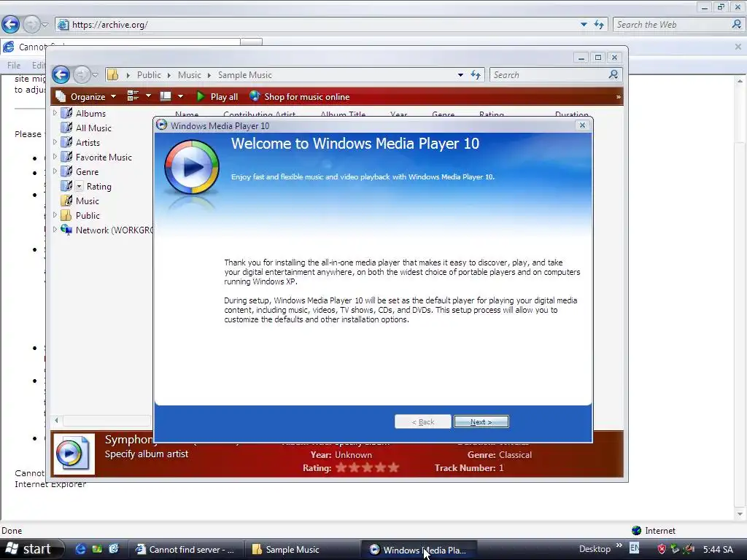
Task: Click Internet Explorer's back arrow button
Action: tap(10, 24)
